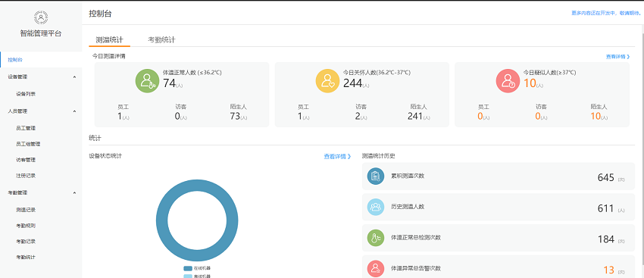Click the 611 historical people value
The height and width of the screenshot is (278, 644).
(606, 208)
